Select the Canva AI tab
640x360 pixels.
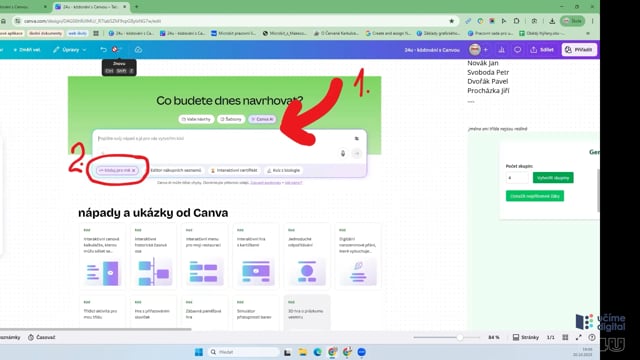click(x=262, y=119)
